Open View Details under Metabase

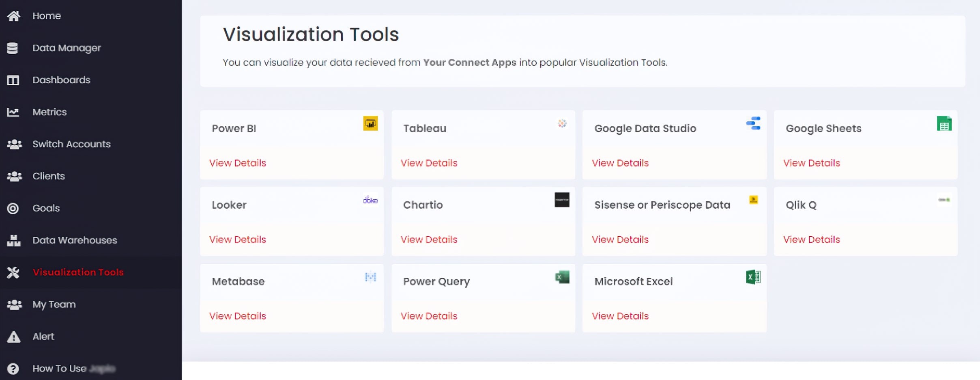click(238, 316)
